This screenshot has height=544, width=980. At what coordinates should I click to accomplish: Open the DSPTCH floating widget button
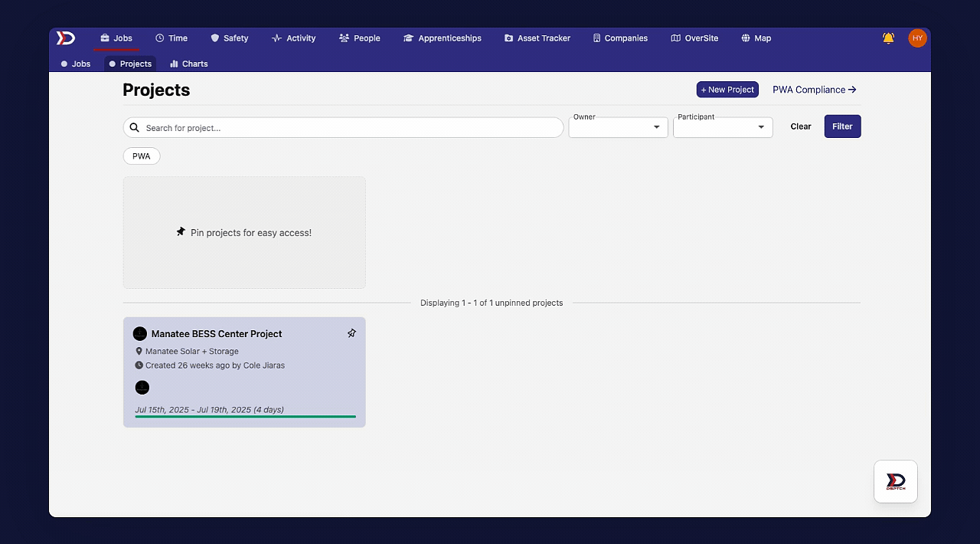[x=896, y=481]
